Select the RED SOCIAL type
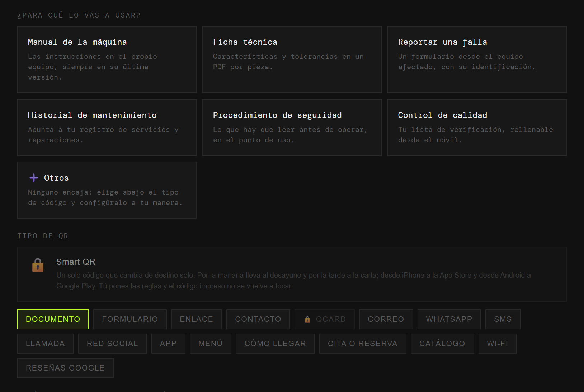The width and height of the screenshot is (584, 392). pos(113,344)
